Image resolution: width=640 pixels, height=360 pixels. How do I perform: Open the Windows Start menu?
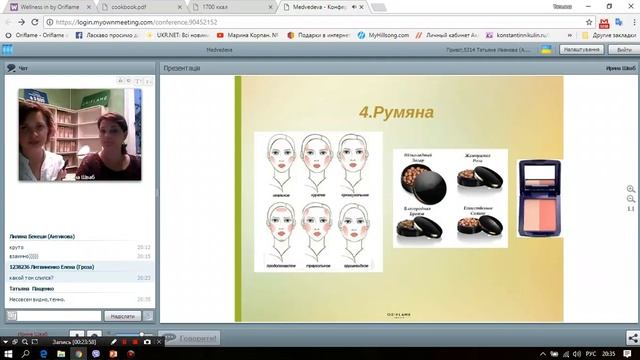(8, 354)
